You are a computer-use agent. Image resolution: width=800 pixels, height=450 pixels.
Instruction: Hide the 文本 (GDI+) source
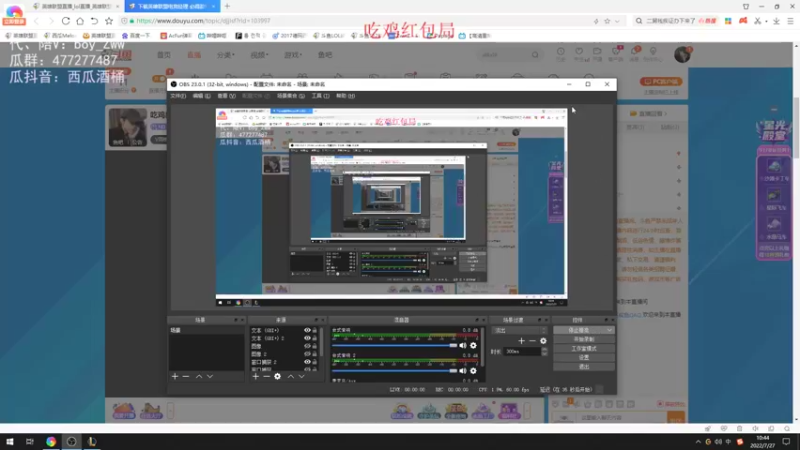click(307, 330)
